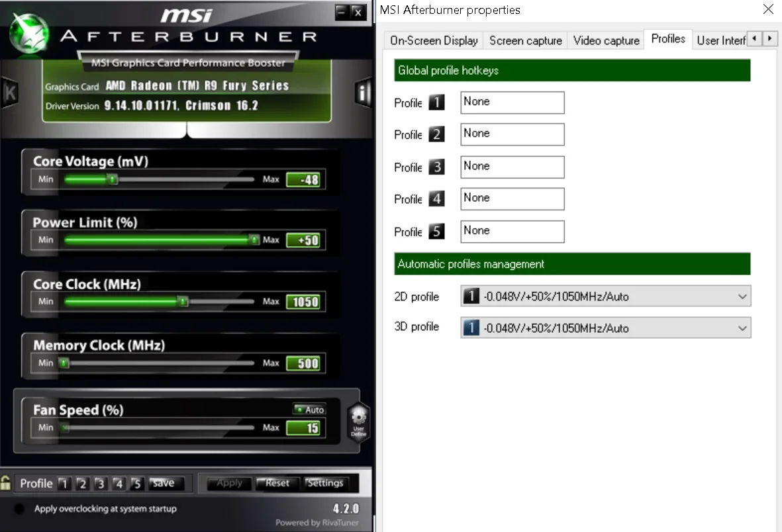Click the Global profile hotkeys header

click(572, 70)
